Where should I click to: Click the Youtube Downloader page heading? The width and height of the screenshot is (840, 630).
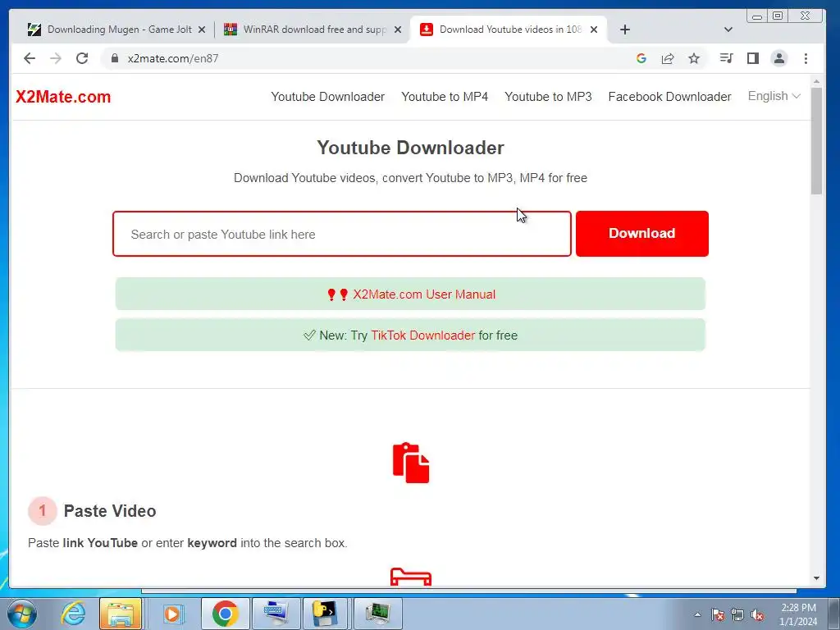pyautogui.click(x=410, y=148)
